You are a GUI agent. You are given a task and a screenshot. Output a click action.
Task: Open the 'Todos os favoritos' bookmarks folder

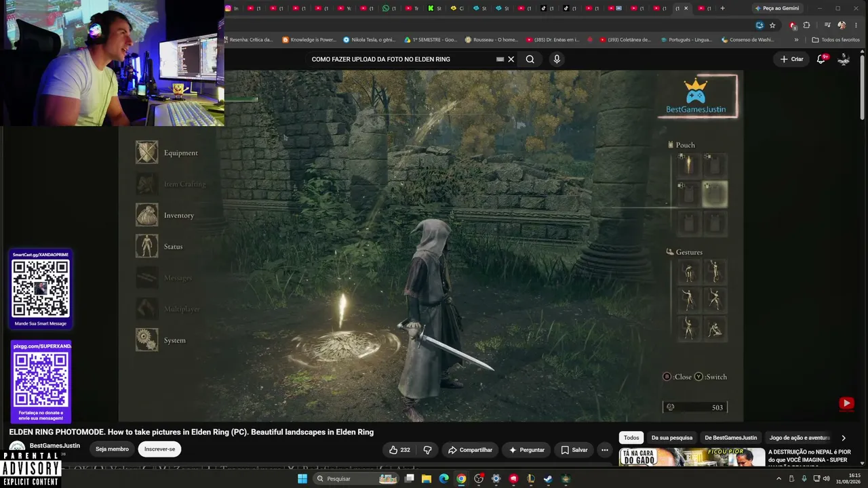pyautogui.click(x=835, y=40)
